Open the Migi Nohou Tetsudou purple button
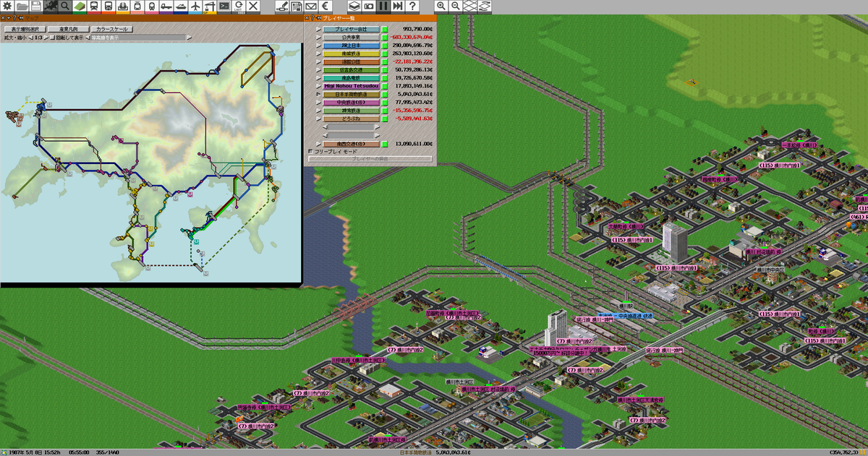Image resolution: width=868 pixels, height=456 pixels. point(351,86)
